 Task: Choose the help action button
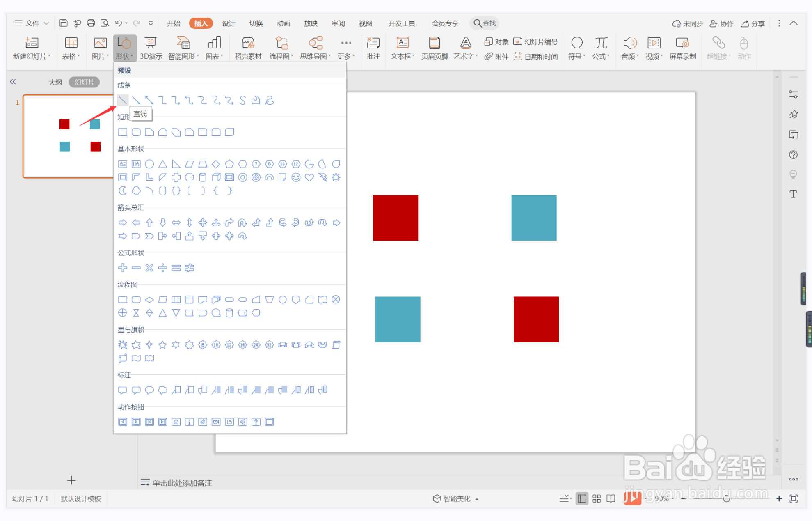pyautogui.click(x=256, y=422)
